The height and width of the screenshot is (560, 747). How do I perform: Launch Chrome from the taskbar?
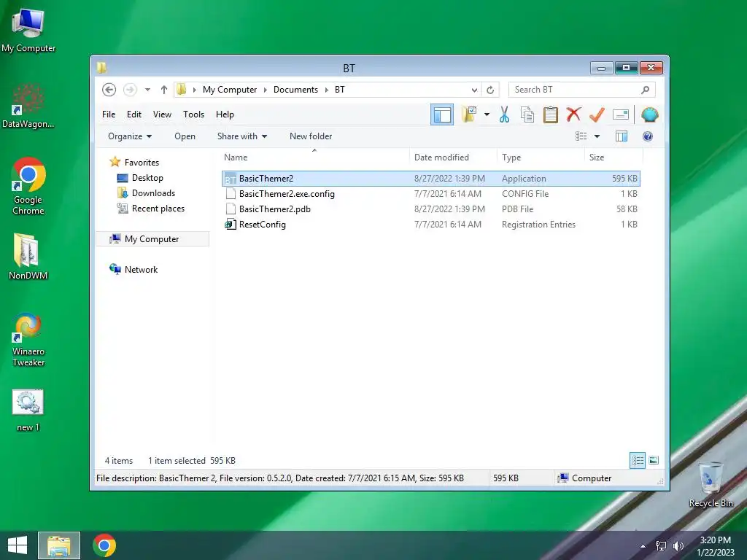click(104, 545)
